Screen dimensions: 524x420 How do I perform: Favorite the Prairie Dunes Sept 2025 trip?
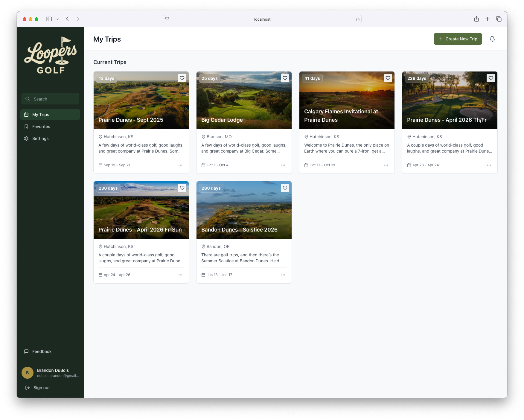click(182, 78)
